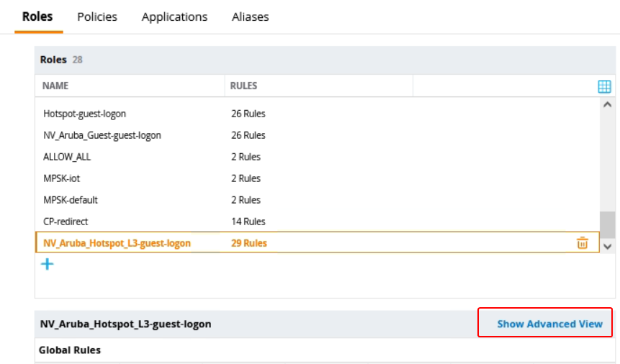Viewport: 620px width, 364px height.
Task: Click the highlighted 29 Rules cell
Action: tap(248, 243)
